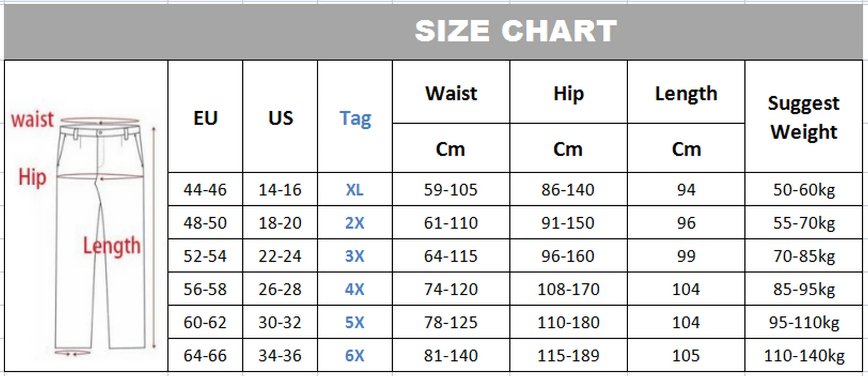
Task: Select the 3X tag cell
Action: tap(355, 256)
